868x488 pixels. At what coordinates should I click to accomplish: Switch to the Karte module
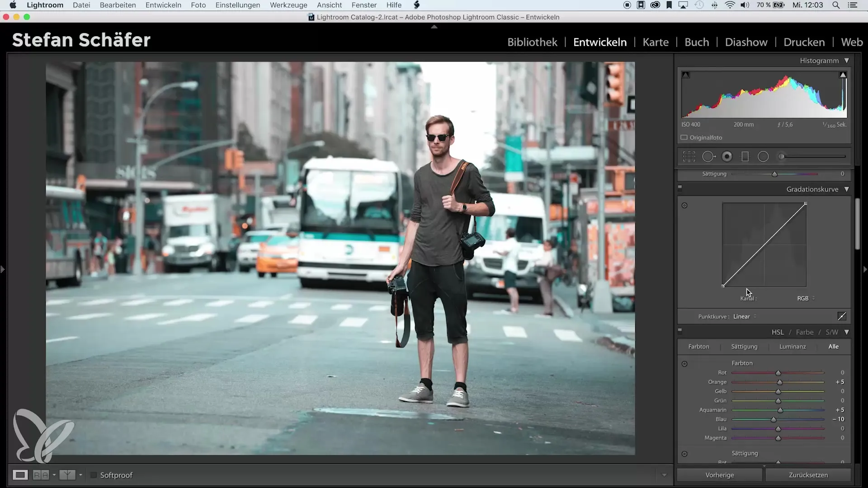(656, 42)
